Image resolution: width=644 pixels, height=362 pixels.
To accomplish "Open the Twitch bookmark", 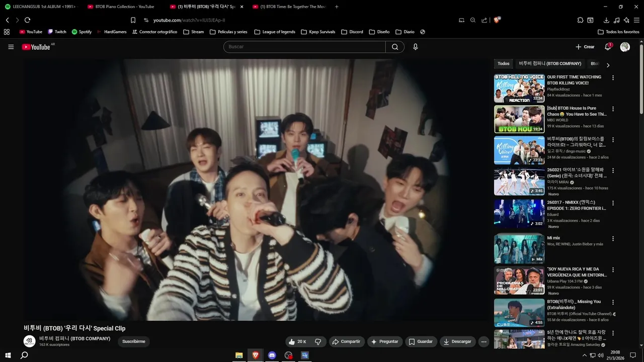I will tap(57, 32).
